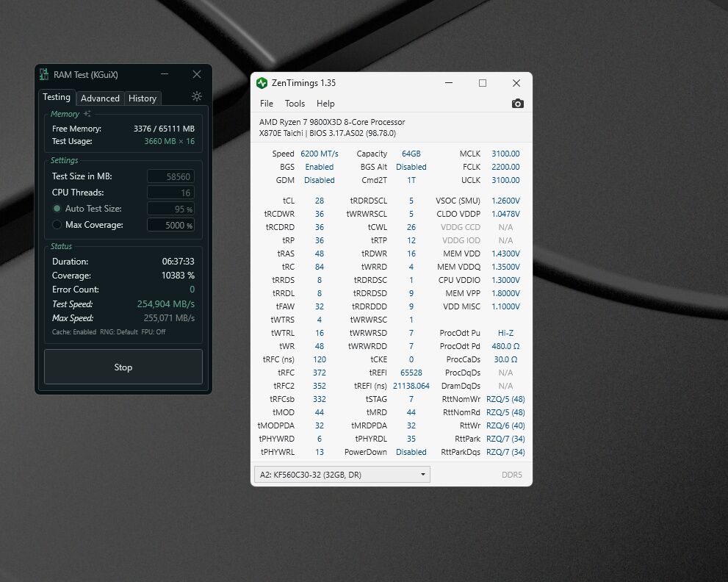728x582 pixels.
Task: Close the RAM Test window
Action: click(x=197, y=74)
